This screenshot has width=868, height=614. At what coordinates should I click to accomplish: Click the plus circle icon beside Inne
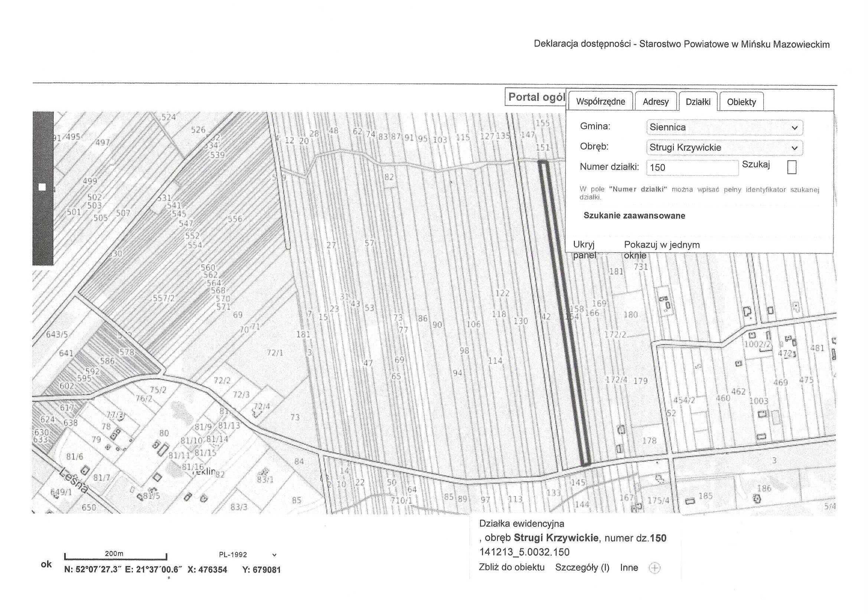(x=655, y=568)
